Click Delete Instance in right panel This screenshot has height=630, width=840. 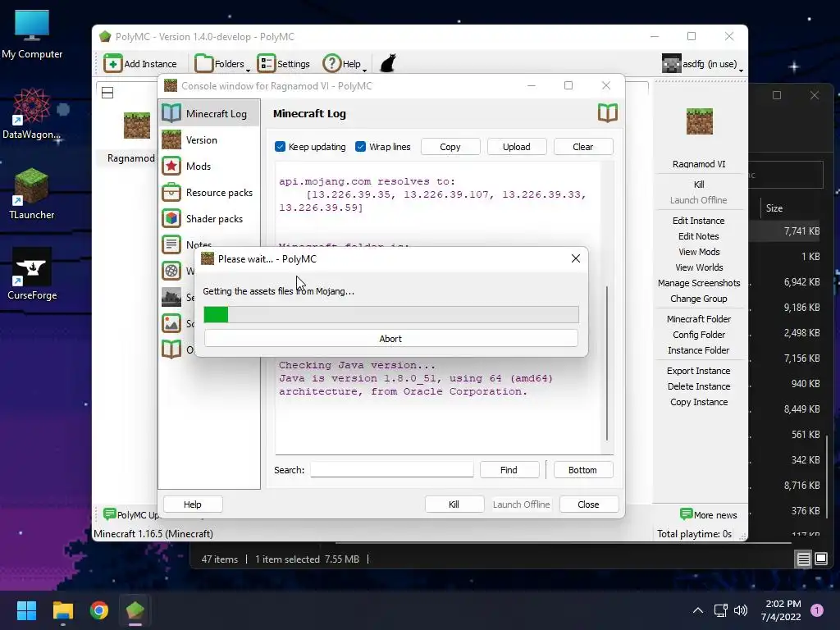699,386
